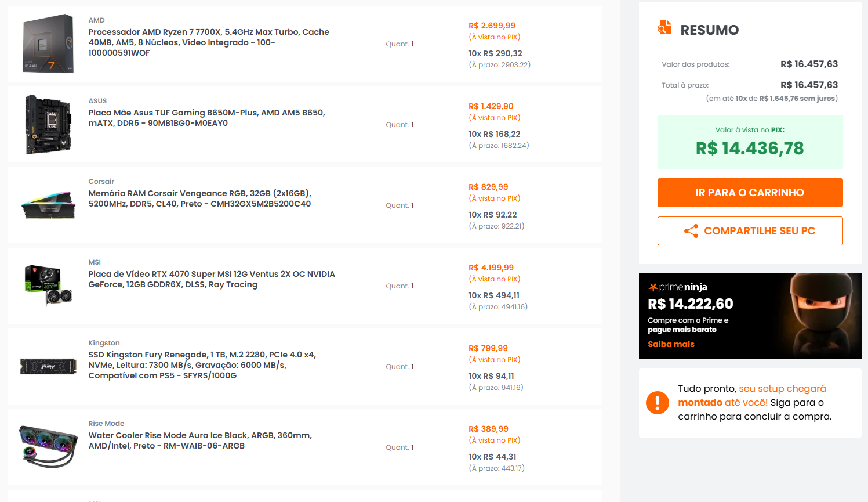Open the Kingston Fury Renegade SSD thumbnail
The height and width of the screenshot is (502, 868).
(48, 366)
